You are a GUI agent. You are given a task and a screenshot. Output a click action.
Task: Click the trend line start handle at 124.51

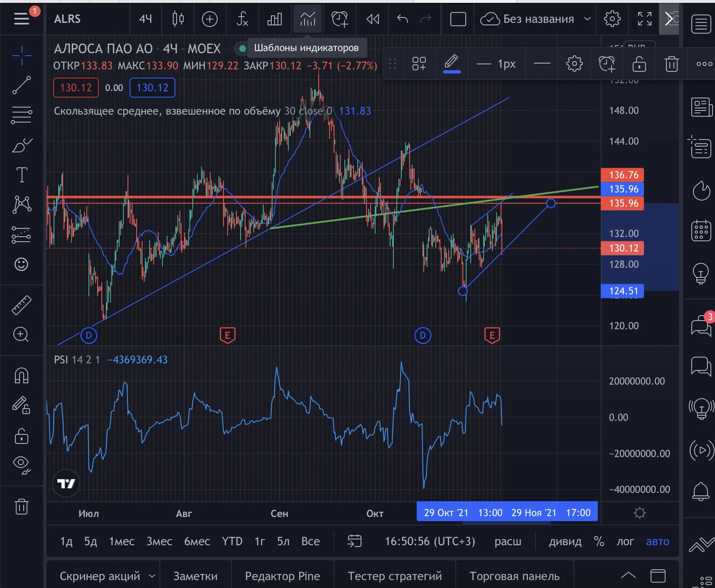tap(462, 291)
